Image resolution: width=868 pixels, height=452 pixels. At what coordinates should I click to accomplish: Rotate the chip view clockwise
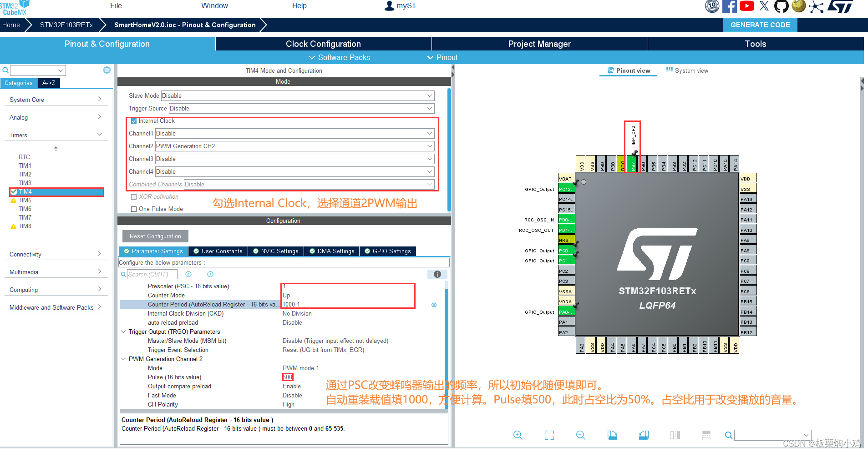pos(612,435)
